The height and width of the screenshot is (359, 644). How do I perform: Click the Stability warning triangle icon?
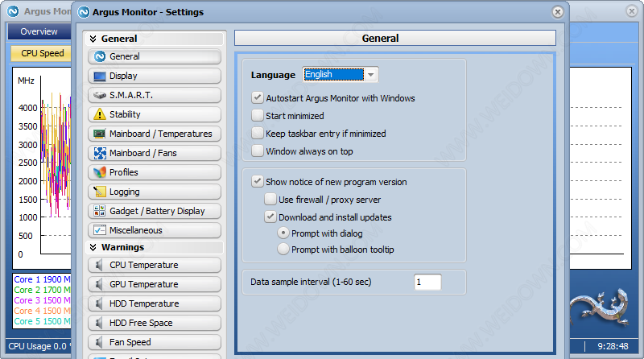click(x=100, y=114)
